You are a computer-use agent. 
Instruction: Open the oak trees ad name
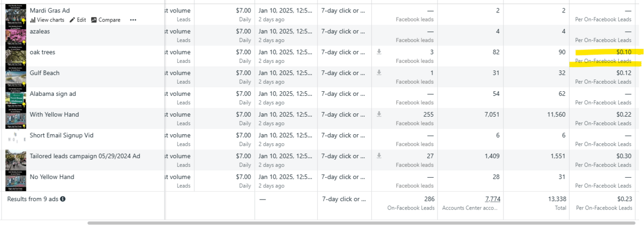(x=42, y=52)
